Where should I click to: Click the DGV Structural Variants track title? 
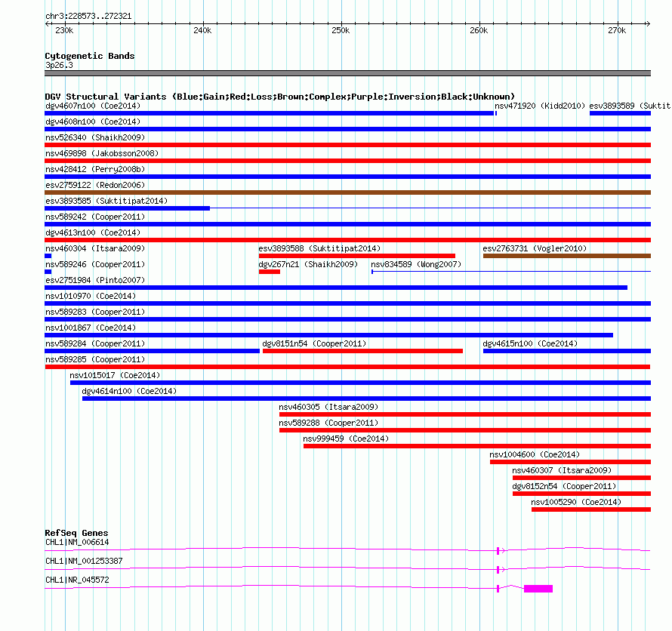coord(279,97)
